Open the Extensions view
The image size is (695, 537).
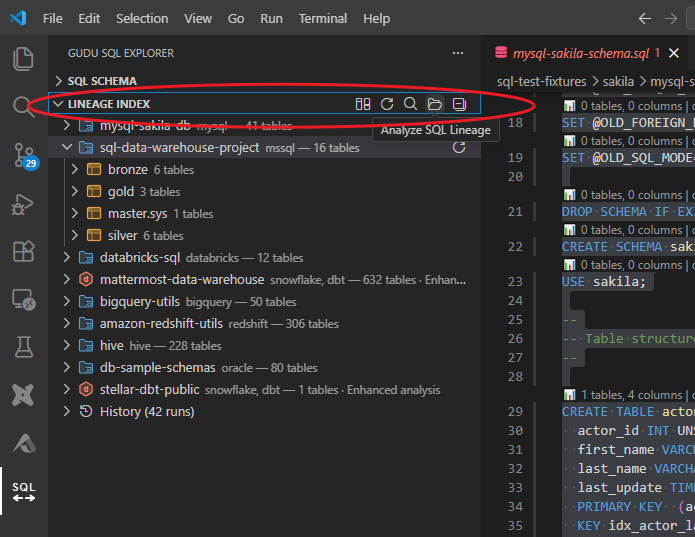pos(23,251)
